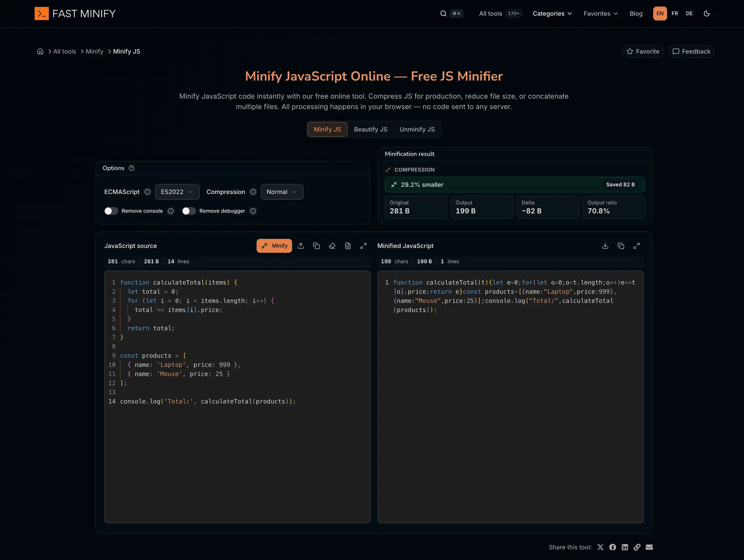Expand the Categories menu
The image size is (744, 560).
click(x=552, y=13)
